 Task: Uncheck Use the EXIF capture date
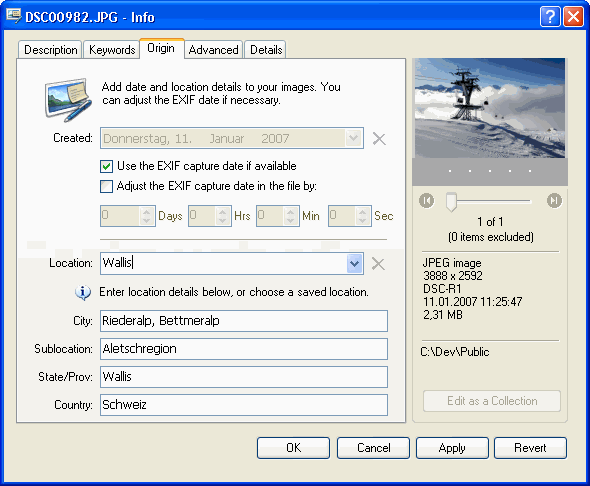point(106,166)
